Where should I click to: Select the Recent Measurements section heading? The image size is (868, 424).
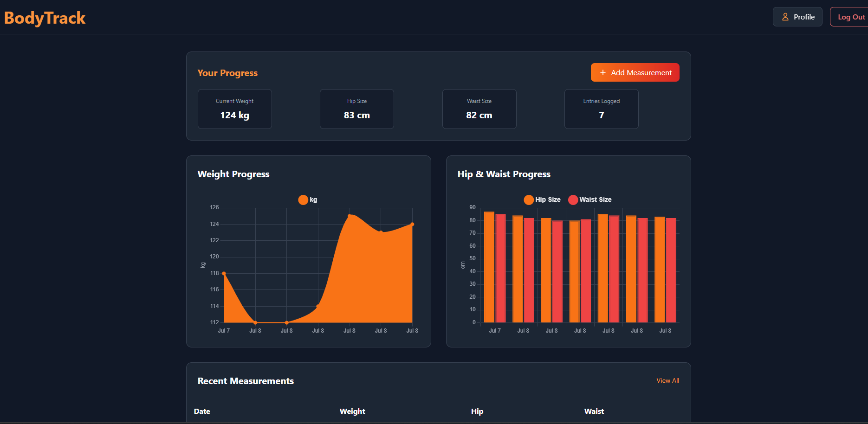tap(246, 381)
